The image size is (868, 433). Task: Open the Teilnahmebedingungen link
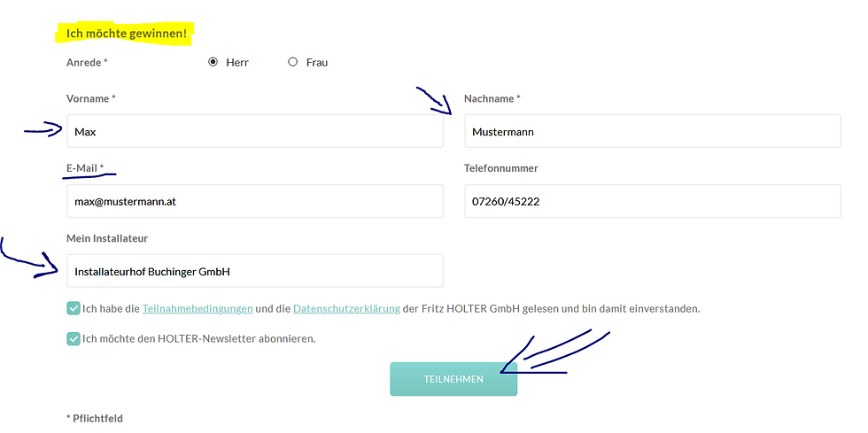pyautogui.click(x=197, y=309)
